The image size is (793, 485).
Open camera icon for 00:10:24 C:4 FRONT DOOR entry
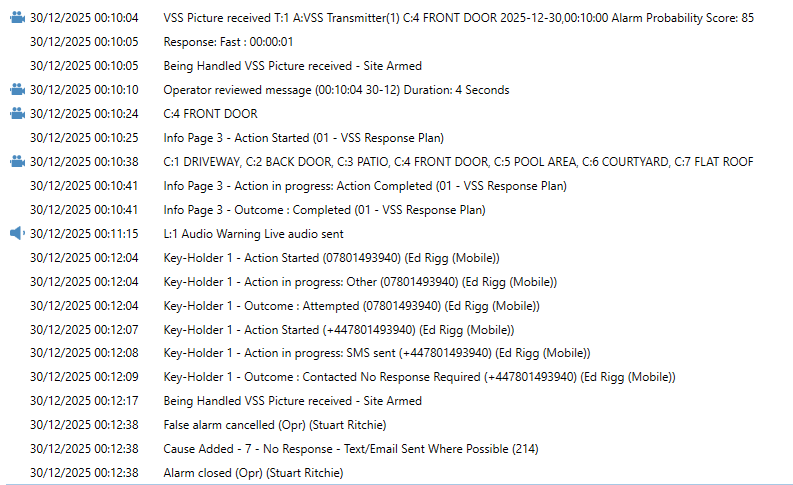(x=16, y=114)
